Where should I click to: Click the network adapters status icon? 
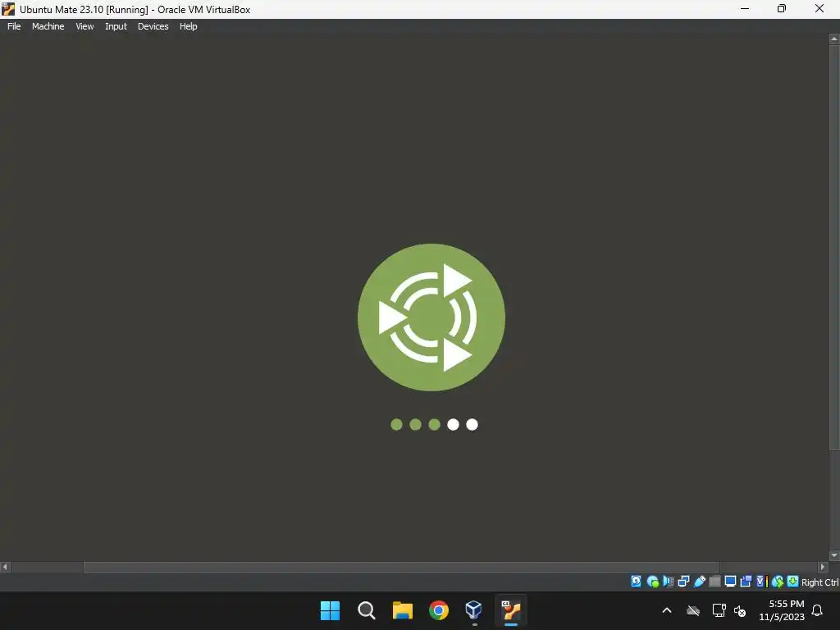(x=683, y=582)
